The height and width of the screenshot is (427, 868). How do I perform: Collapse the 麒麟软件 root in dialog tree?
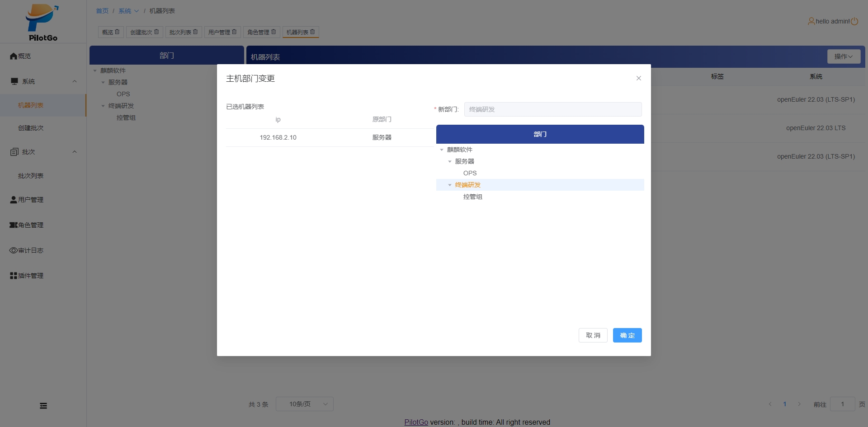442,150
